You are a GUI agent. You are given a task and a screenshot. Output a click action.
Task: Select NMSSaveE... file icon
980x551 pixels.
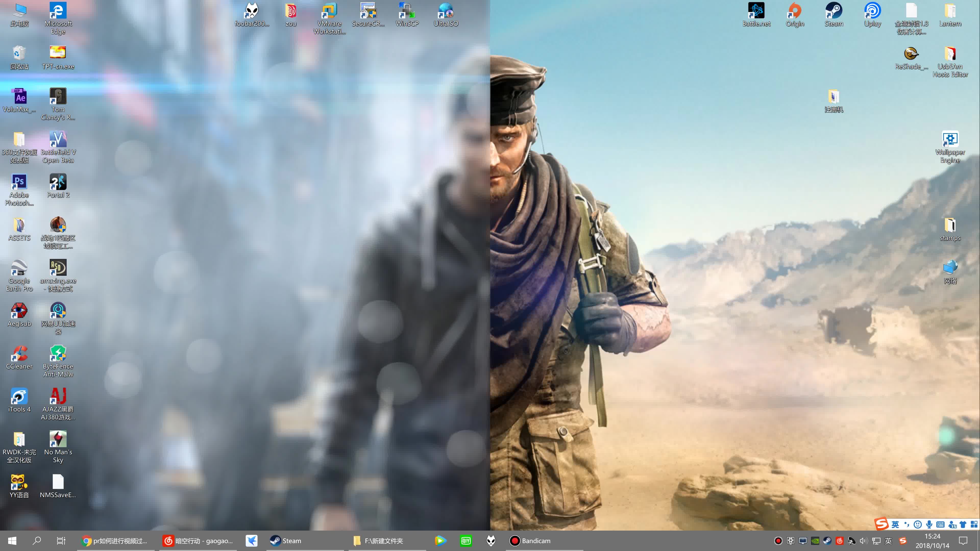click(x=58, y=486)
